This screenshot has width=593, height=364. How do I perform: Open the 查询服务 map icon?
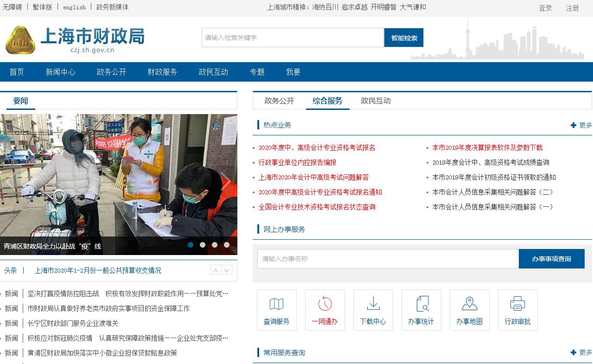pyautogui.click(x=276, y=304)
